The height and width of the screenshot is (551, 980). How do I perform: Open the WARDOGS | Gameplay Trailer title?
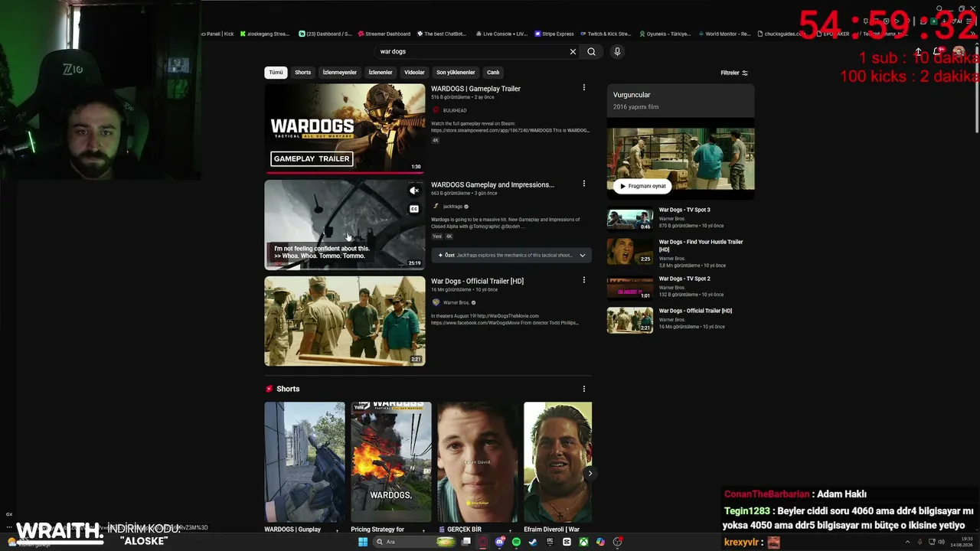pos(475,89)
